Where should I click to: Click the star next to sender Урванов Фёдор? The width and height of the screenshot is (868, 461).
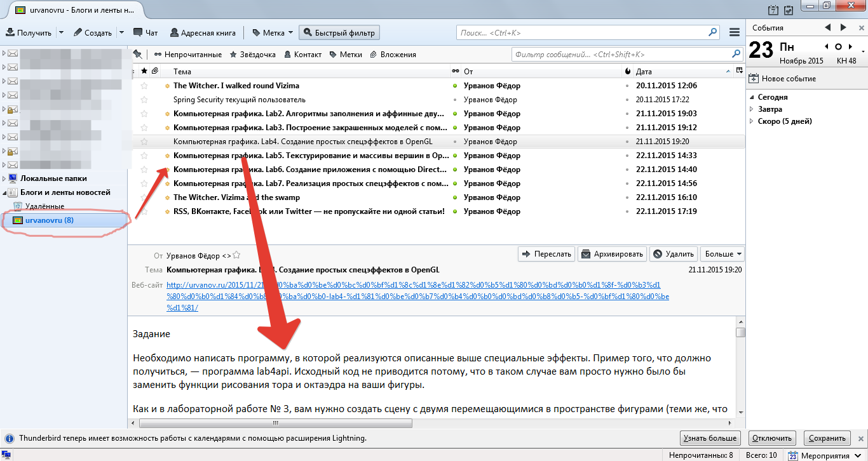click(x=236, y=255)
